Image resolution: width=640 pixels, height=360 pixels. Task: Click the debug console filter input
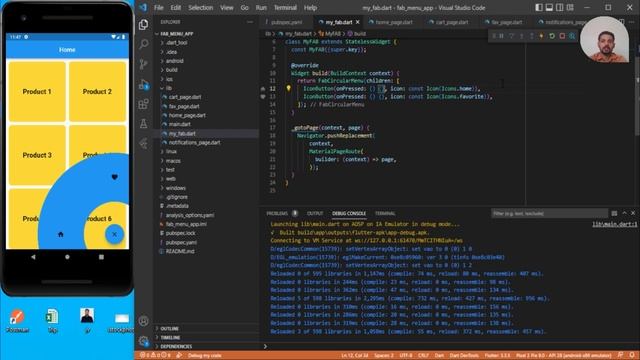[x=549, y=213]
